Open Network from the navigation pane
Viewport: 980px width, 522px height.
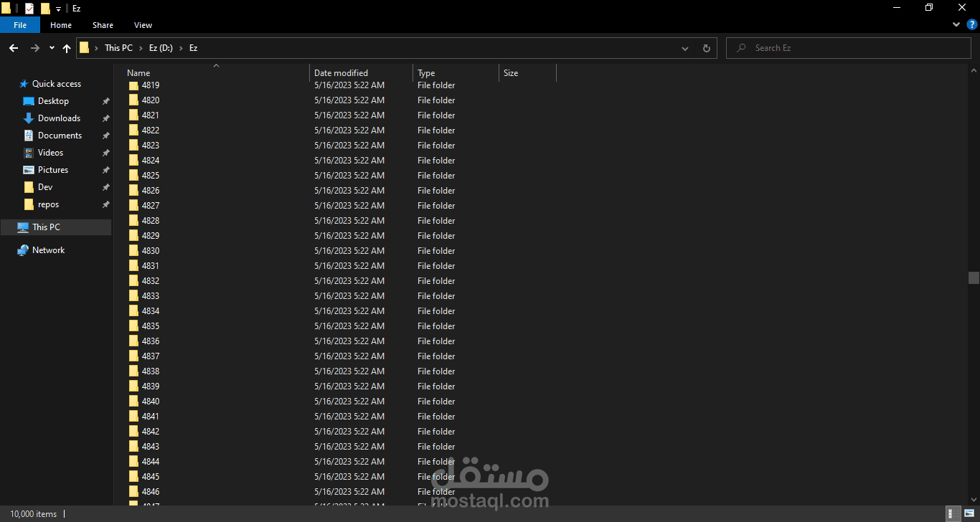pyautogui.click(x=47, y=250)
